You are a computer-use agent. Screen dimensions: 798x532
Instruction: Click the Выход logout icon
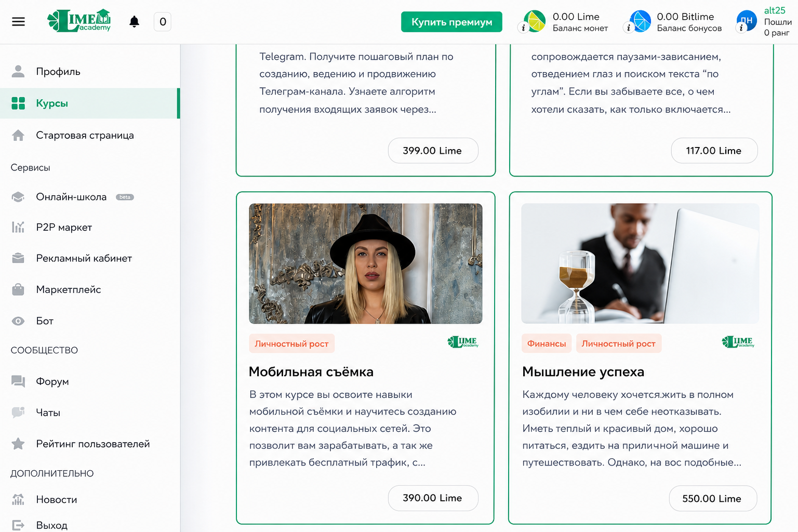click(18, 525)
